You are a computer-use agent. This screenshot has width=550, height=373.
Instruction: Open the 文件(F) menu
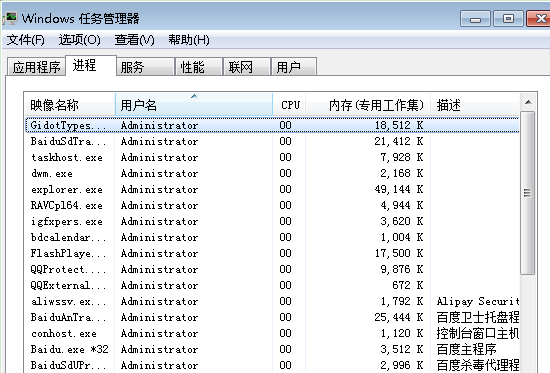[25, 40]
